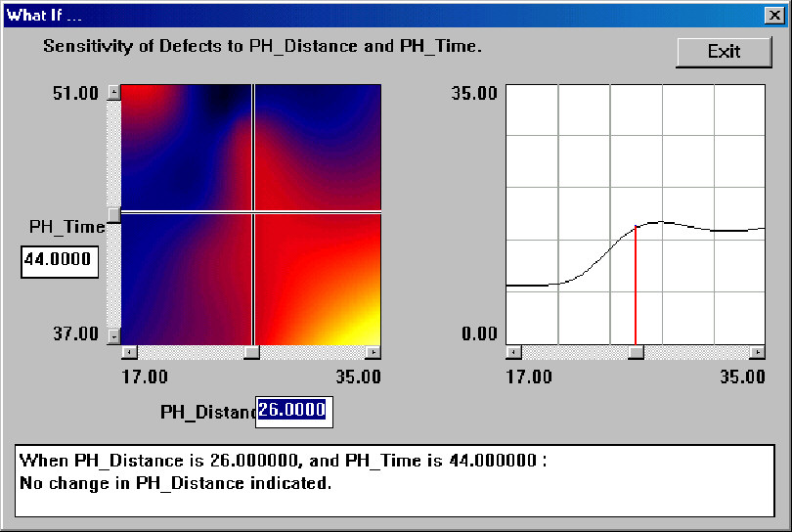The image size is (792, 532).
Task: Click the result message text box
Action: coord(394,480)
